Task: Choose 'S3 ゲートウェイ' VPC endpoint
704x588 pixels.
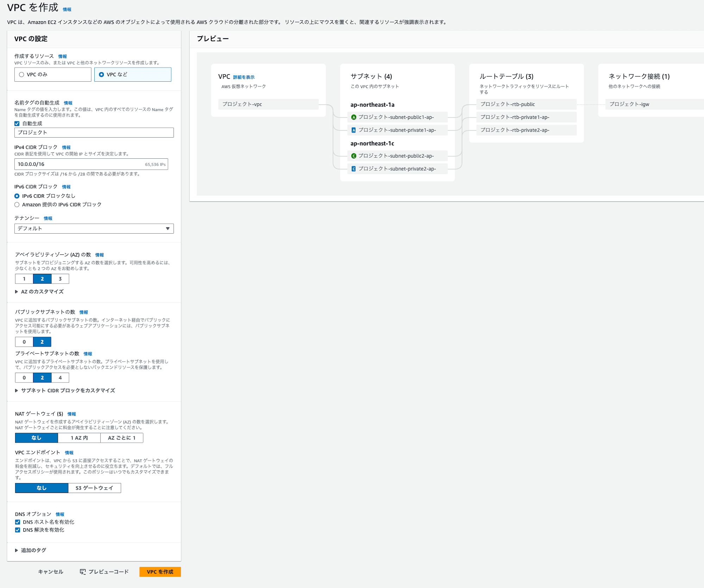Action: click(x=94, y=488)
